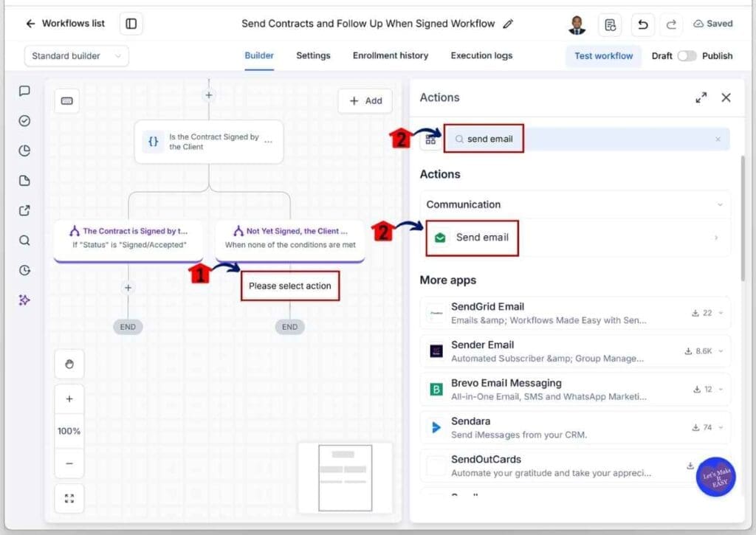Open AI sparkle sidebar icon
756x535 pixels.
24,300
